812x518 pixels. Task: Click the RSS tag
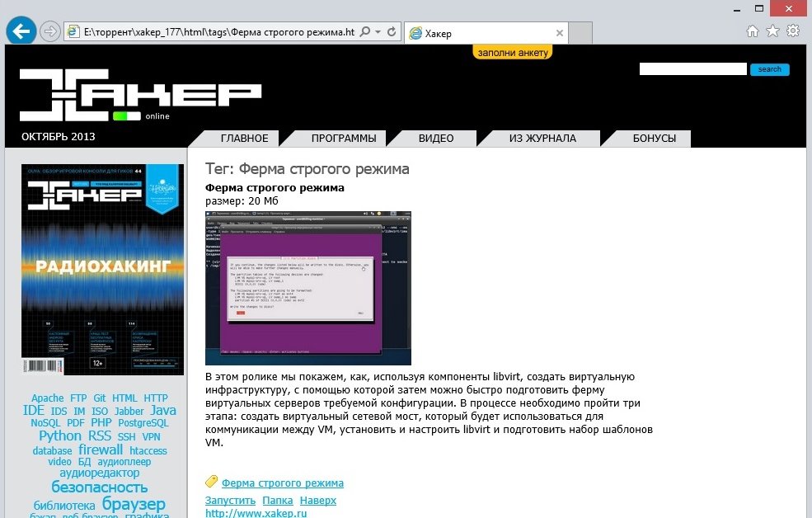click(x=100, y=436)
